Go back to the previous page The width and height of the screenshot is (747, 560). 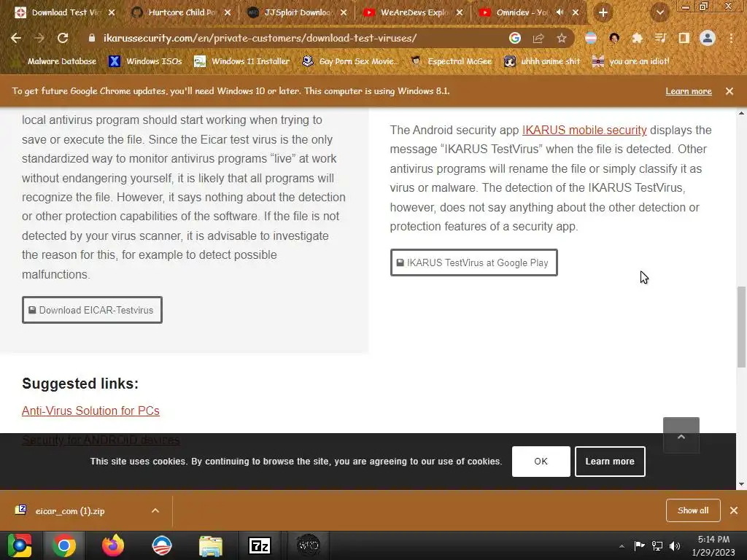[16, 38]
